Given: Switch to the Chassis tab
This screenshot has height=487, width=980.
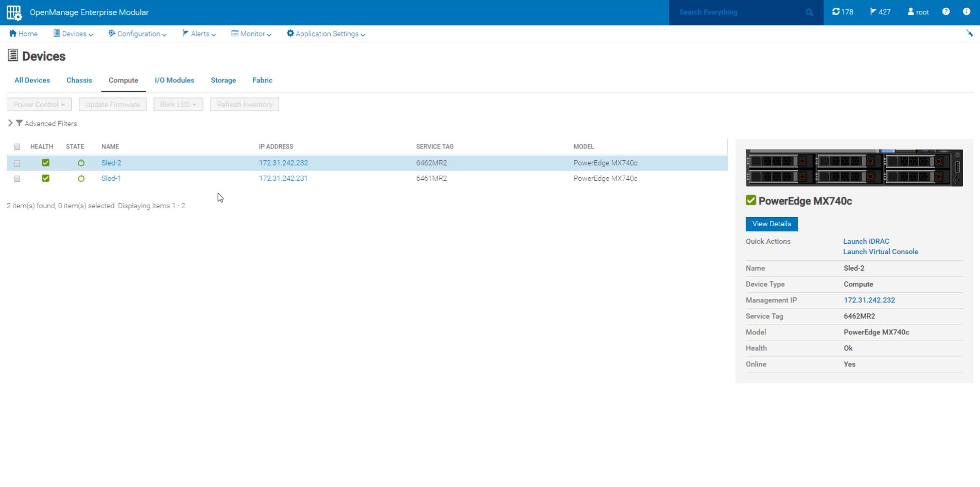Looking at the screenshot, I should tap(79, 80).
